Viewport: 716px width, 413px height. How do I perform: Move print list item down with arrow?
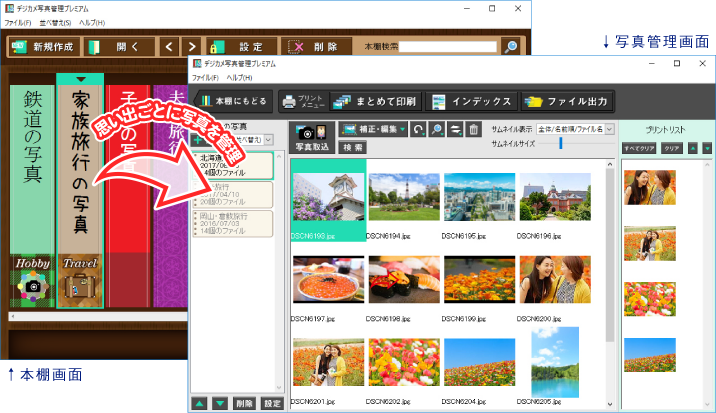(x=707, y=148)
